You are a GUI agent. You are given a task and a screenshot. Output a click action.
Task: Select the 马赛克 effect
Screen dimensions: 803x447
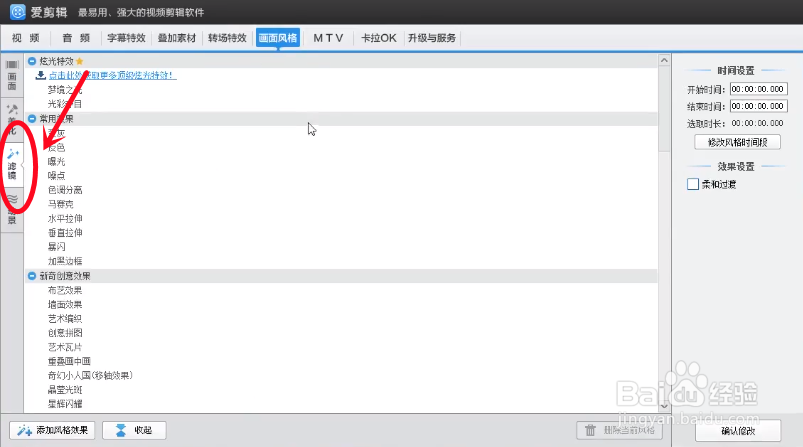click(60, 204)
